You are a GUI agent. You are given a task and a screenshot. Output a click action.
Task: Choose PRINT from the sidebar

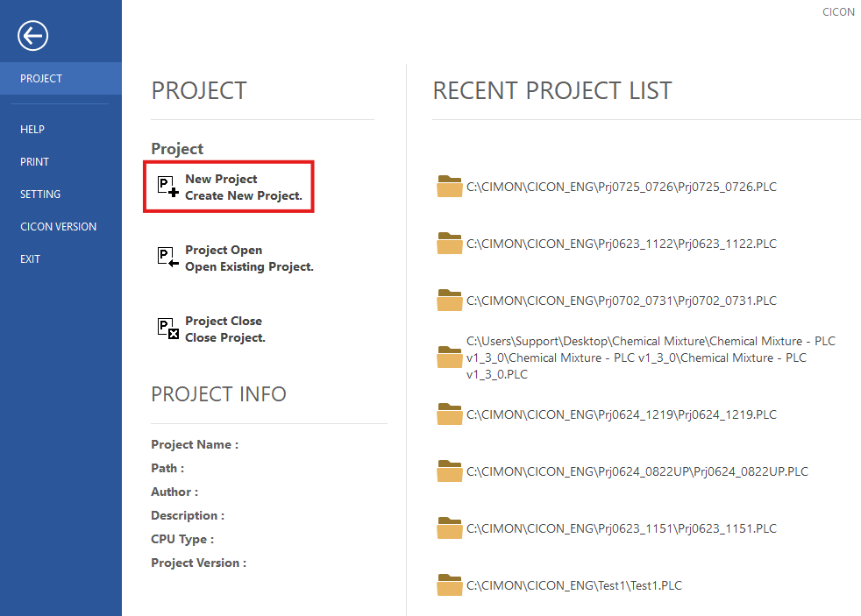tap(35, 161)
